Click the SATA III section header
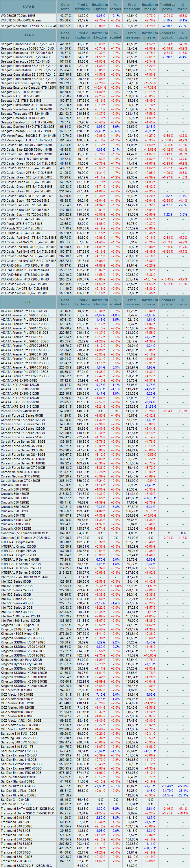This screenshot has width=190, height=868. coord(28,35)
